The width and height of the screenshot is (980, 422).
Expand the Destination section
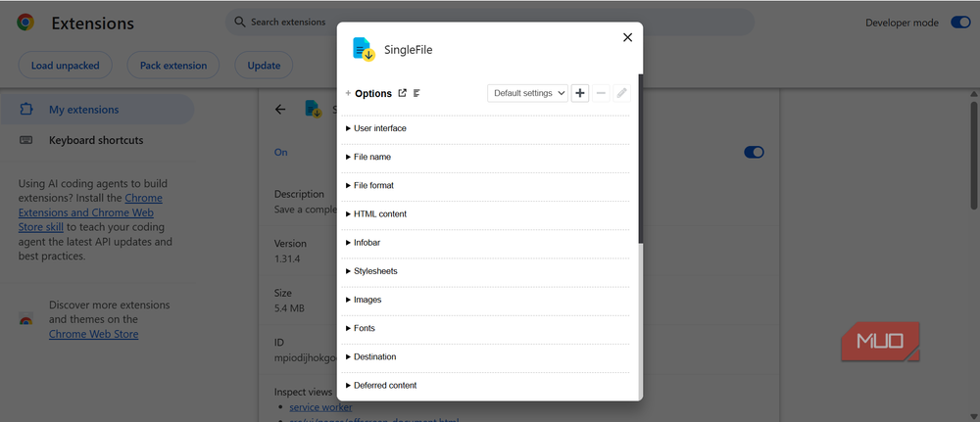pyautogui.click(x=487, y=356)
